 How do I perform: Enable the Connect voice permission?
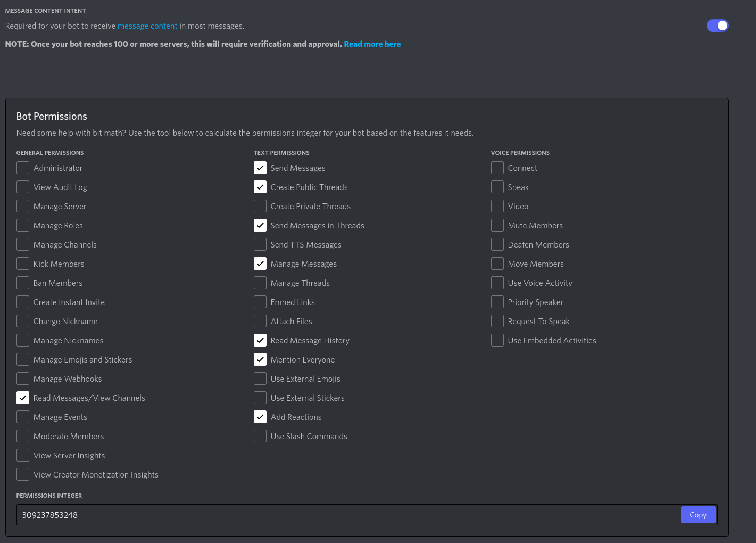pos(497,168)
